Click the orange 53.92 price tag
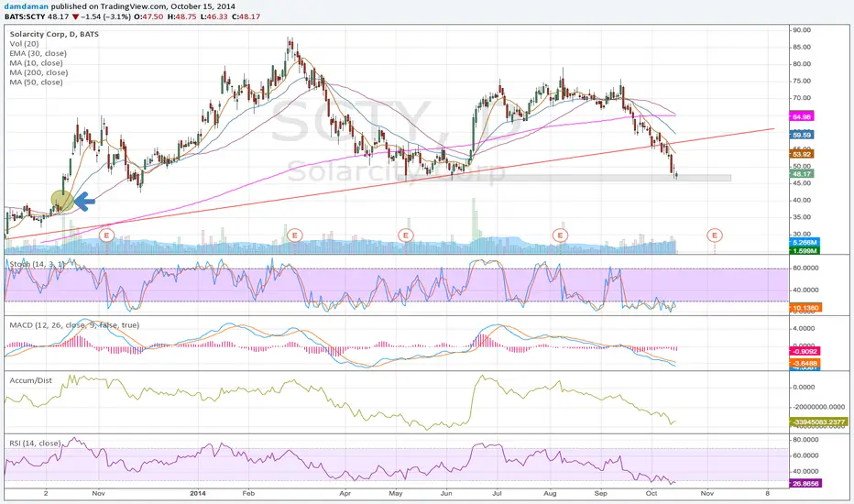 point(801,154)
